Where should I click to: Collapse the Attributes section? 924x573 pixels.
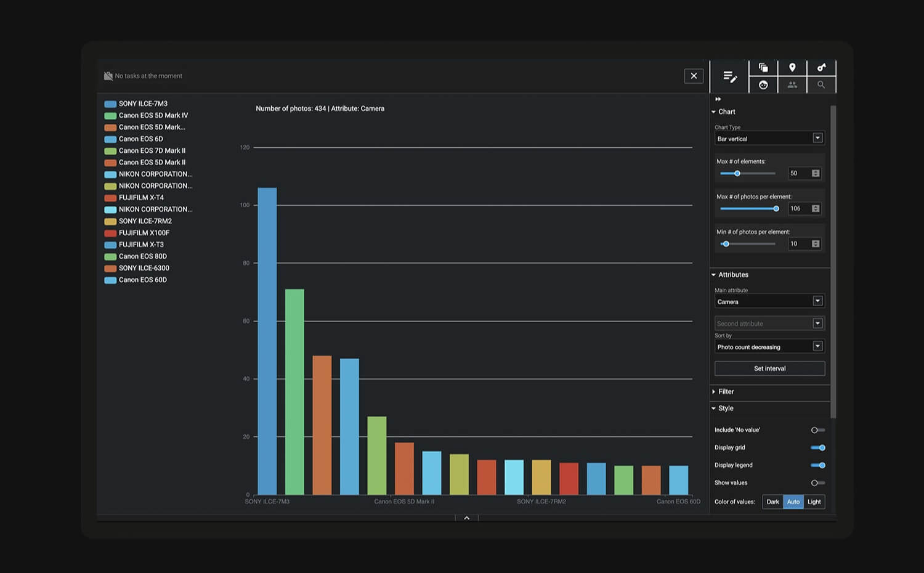[714, 275]
